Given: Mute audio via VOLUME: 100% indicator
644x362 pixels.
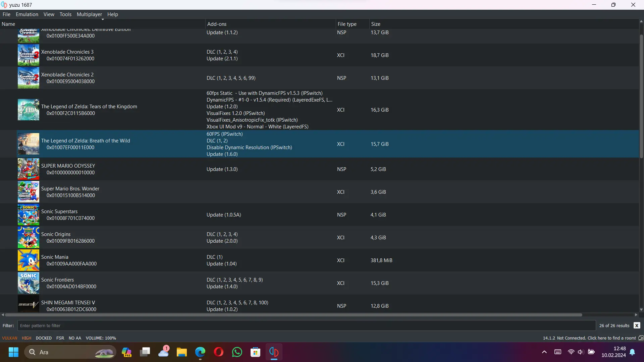Looking at the screenshot, I should [101, 338].
